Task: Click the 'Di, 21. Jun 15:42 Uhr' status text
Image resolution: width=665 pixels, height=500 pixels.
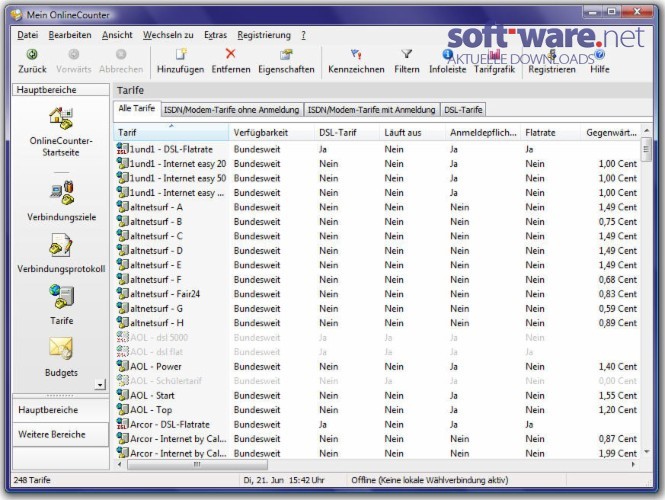Action: coord(284,480)
